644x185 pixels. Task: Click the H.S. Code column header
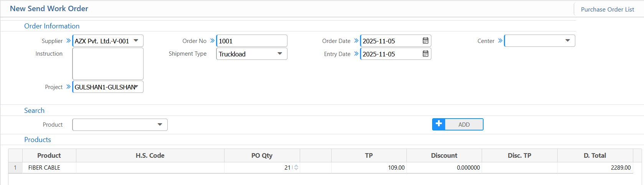point(150,155)
